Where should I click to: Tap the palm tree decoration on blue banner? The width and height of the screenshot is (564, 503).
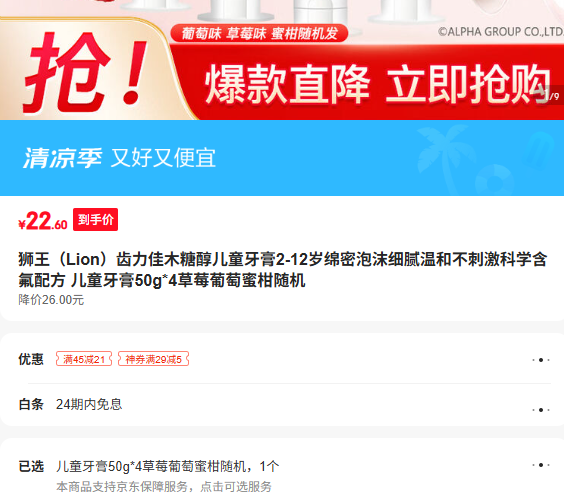pyautogui.click(x=444, y=153)
